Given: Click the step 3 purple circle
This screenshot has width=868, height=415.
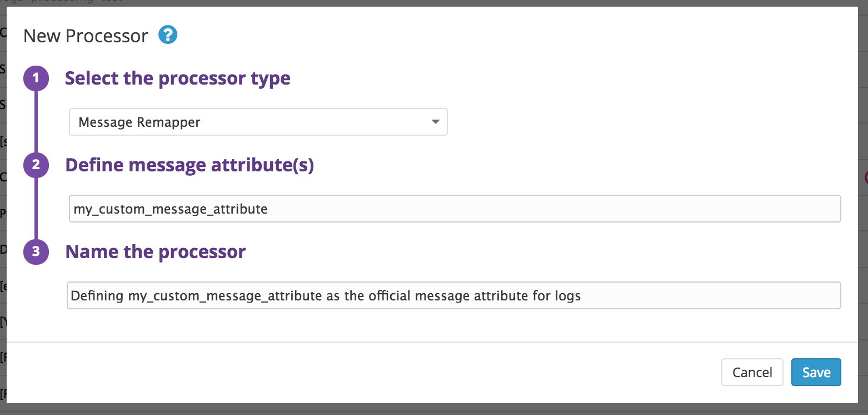Looking at the screenshot, I should click(36, 252).
